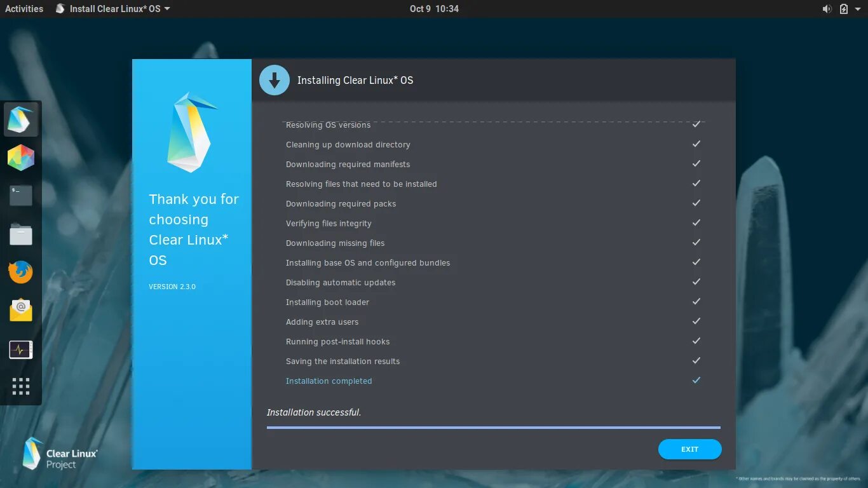Select 'Resolving files that need to be installed'

click(362, 184)
